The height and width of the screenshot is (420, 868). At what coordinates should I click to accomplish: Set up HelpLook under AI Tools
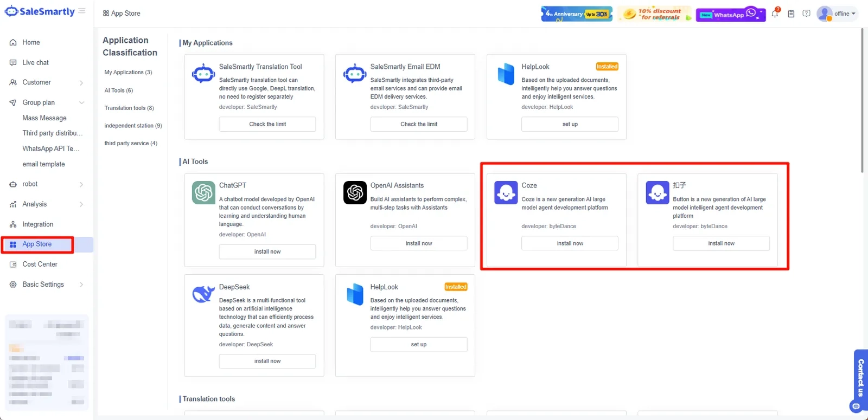pos(419,345)
